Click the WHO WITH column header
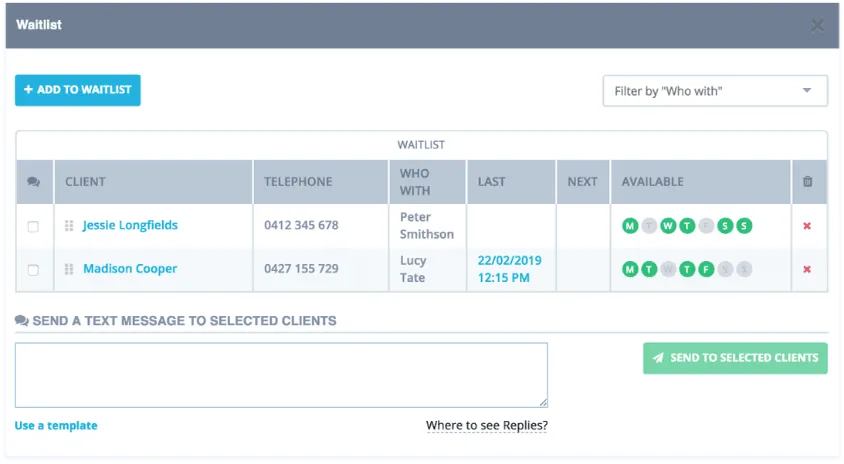Viewport: 844px width, 464px height. [x=428, y=182]
